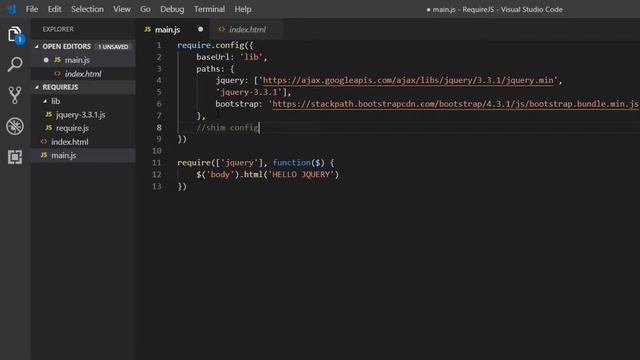Click 'bootstrap' key on line 6
The height and width of the screenshot is (360, 640).
[237, 104]
